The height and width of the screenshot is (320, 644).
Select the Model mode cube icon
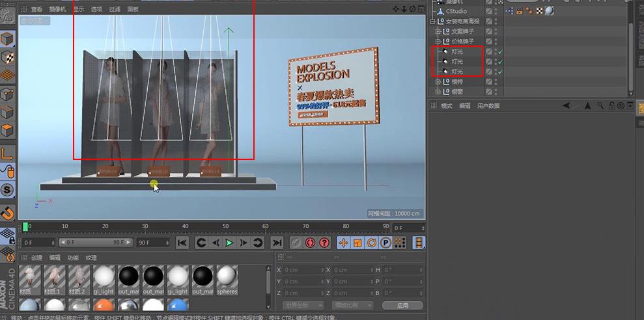[7, 40]
